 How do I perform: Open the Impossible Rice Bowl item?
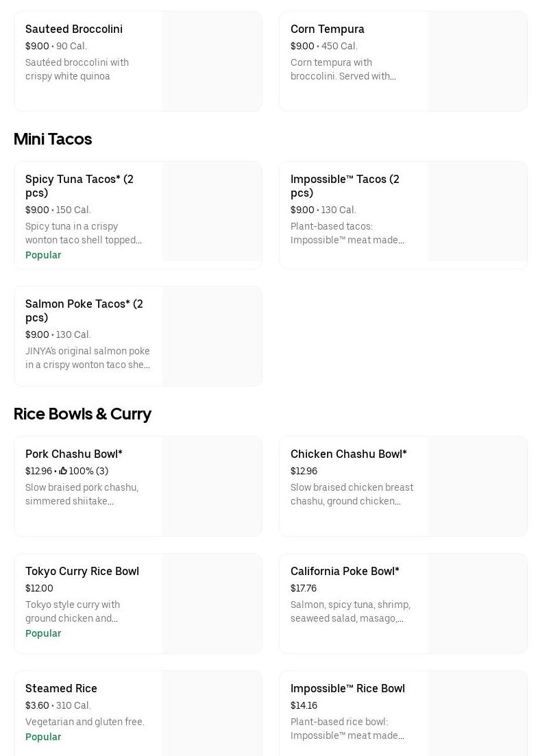click(x=347, y=688)
